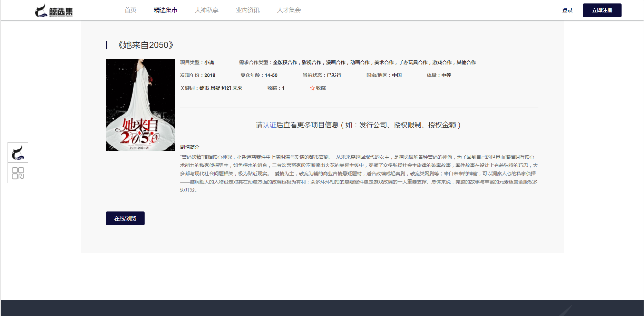Go to 首页 home tab
The width and height of the screenshot is (644, 316).
click(130, 10)
